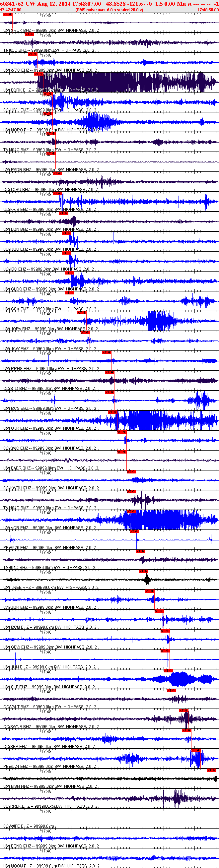Select the red pick flag on UW LON trace

[63, 213]
